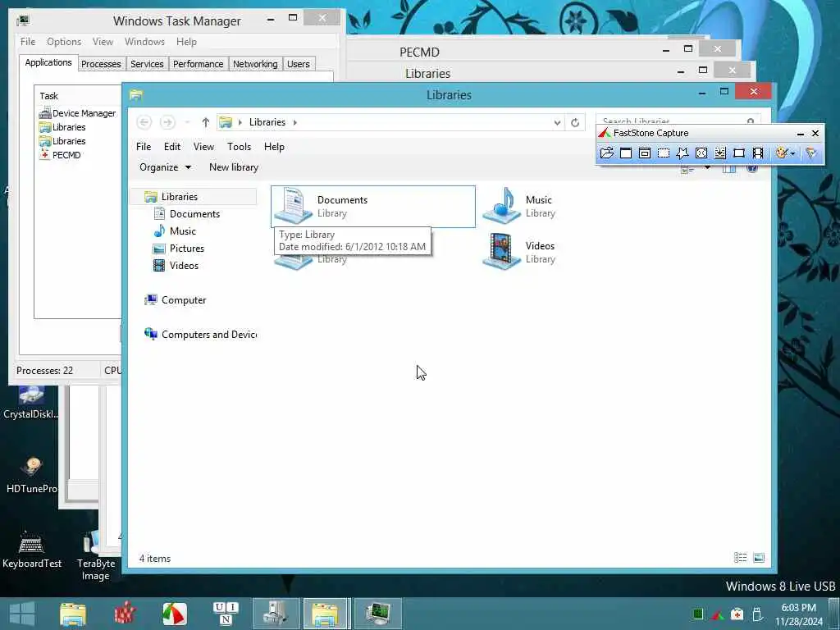
Task: Open Task Manager Services tab
Action: 147,64
